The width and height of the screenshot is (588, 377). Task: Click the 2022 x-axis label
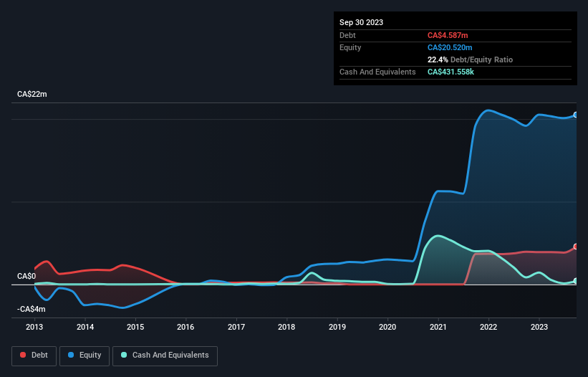pos(488,327)
